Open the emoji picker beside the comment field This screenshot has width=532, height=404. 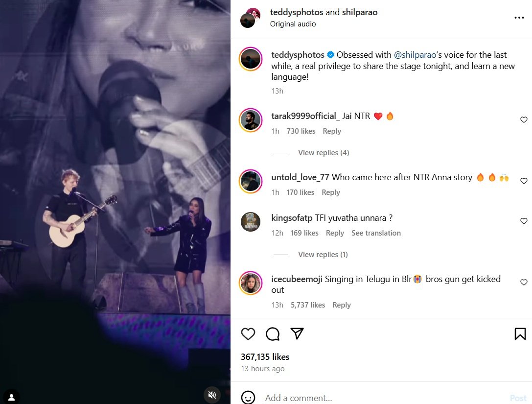coord(249,398)
